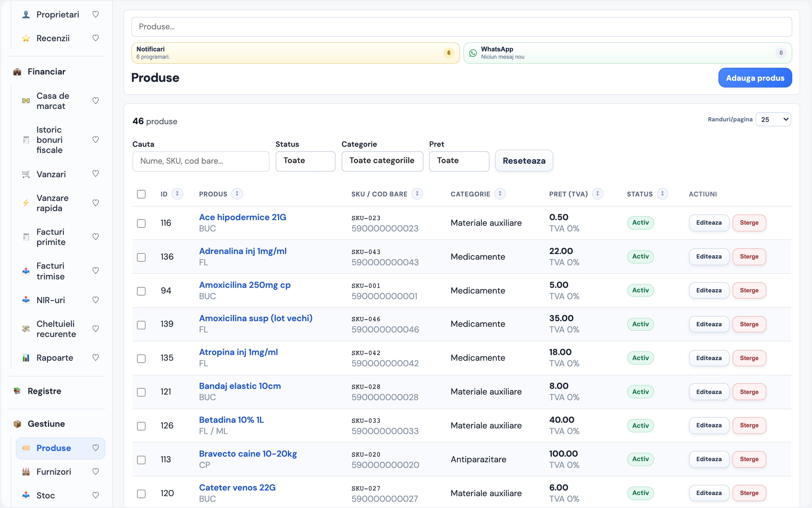Check the row for Ace hipodermice 21G
Viewport: 812px width, 508px height.
click(141, 224)
